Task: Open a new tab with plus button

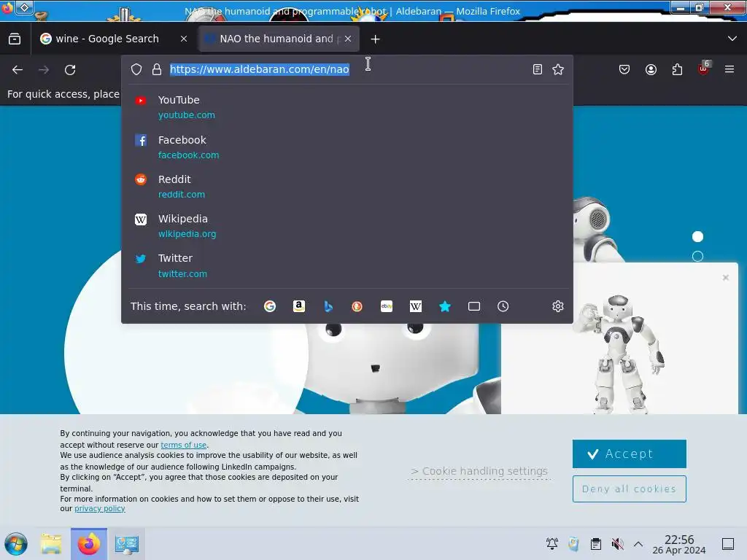Action: click(376, 39)
